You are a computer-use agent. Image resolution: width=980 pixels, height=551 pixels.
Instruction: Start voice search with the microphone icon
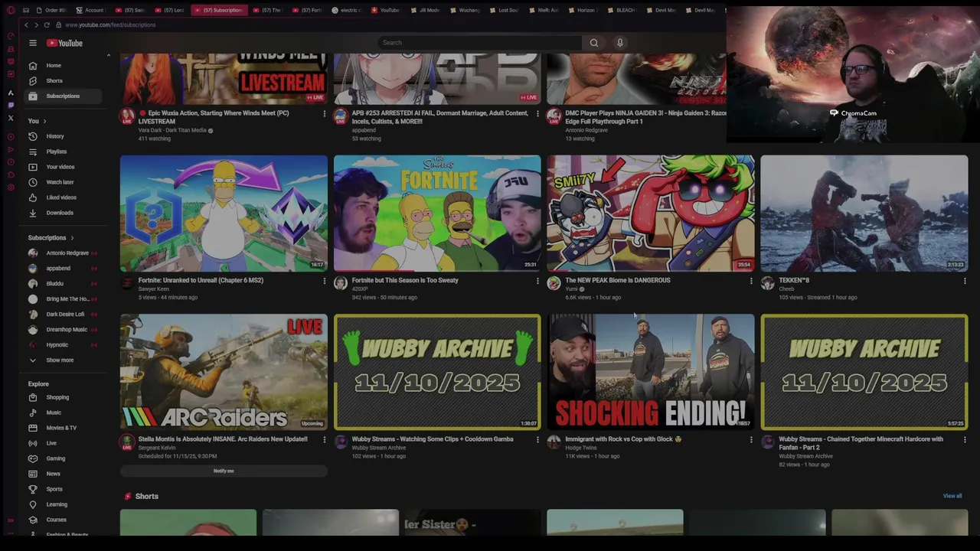point(620,43)
